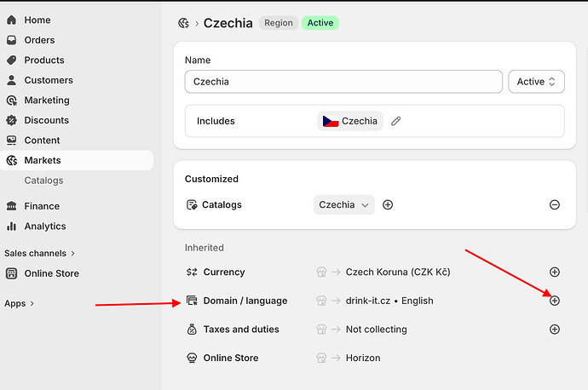Open Catalogs under Markets

43,181
